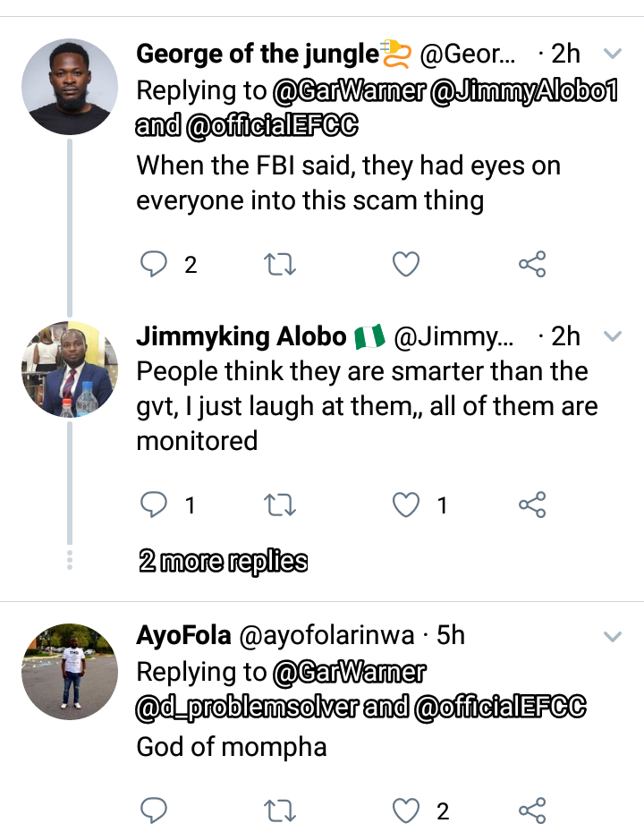This screenshot has height=840, width=644.
Task: Share George of the jungle's tweet
Action: (532, 264)
